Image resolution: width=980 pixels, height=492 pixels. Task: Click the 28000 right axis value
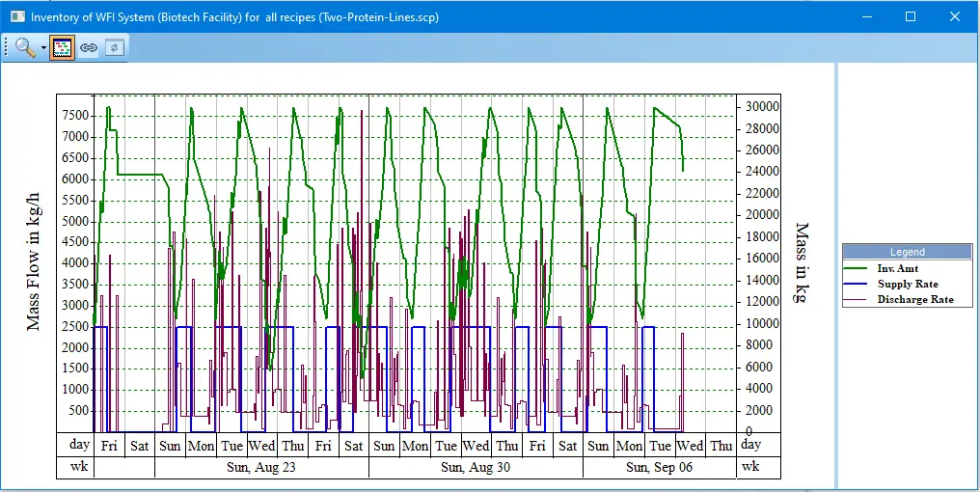click(x=761, y=128)
